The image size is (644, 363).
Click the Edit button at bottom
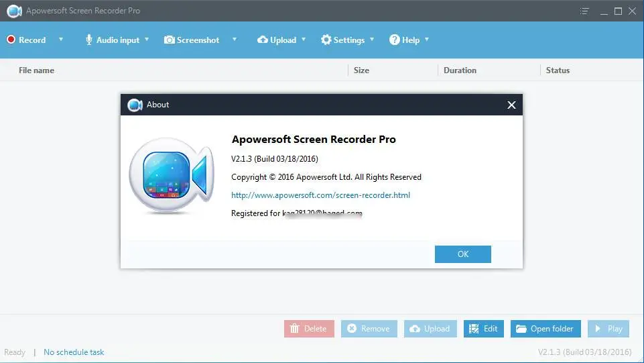click(x=483, y=329)
